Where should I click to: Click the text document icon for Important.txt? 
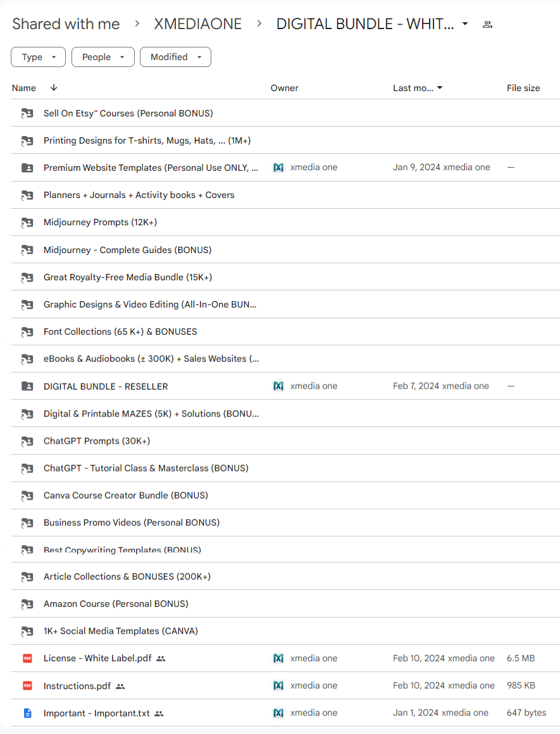27,713
